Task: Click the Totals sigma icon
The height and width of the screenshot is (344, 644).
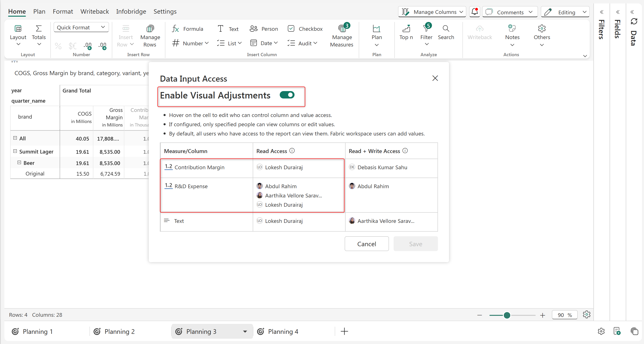Action: click(39, 28)
